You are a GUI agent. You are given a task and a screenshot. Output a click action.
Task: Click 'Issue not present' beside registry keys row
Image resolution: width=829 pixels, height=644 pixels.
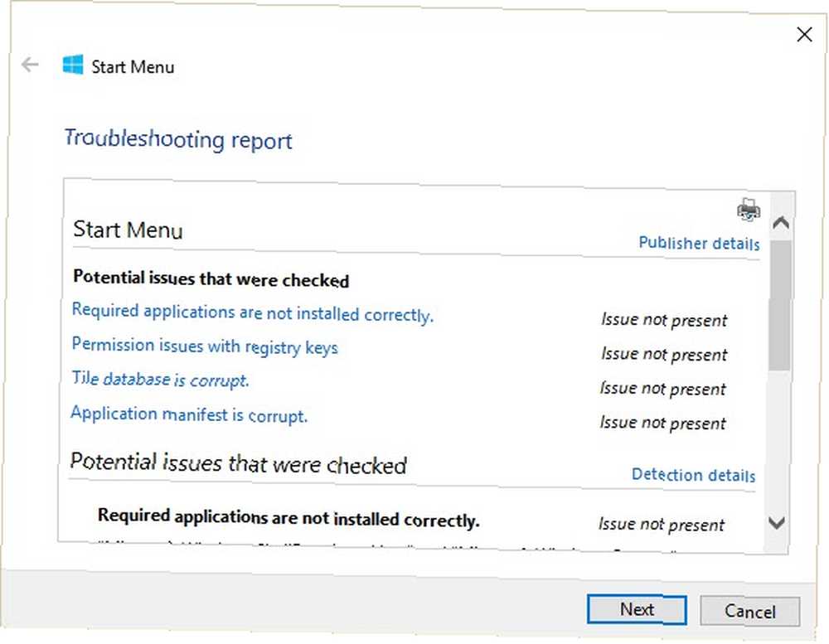664,354
